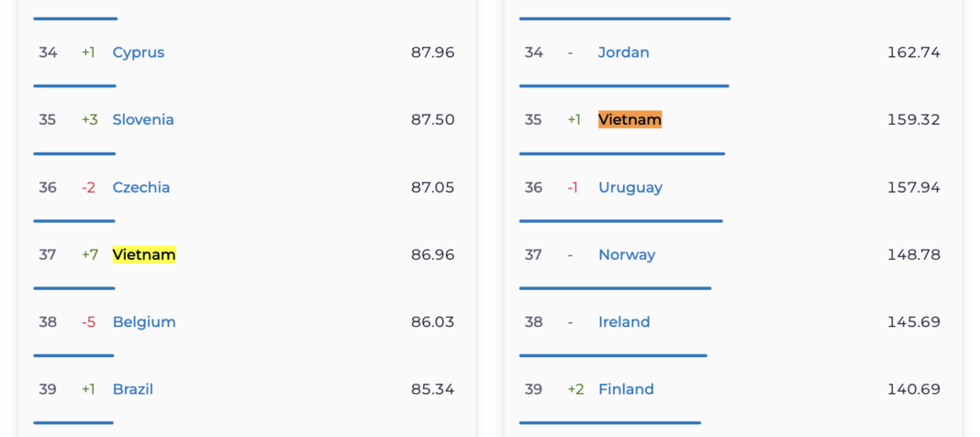Click Norway speed value 148.78

tap(914, 254)
